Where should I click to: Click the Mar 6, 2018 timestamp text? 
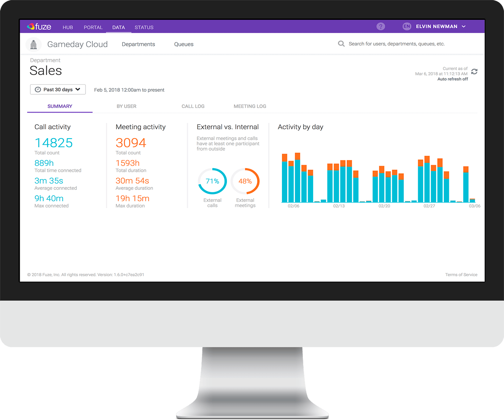coord(441,74)
